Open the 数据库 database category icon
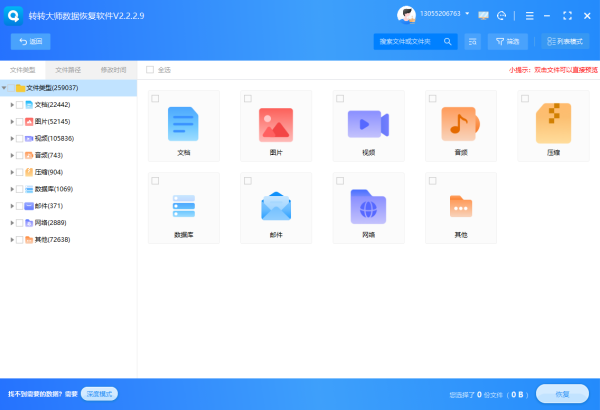This screenshot has height=410, width=600. pos(183,205)
